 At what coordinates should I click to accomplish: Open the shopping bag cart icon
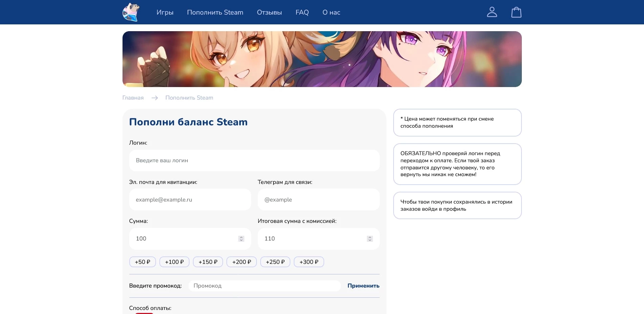(x=516, y=12)
